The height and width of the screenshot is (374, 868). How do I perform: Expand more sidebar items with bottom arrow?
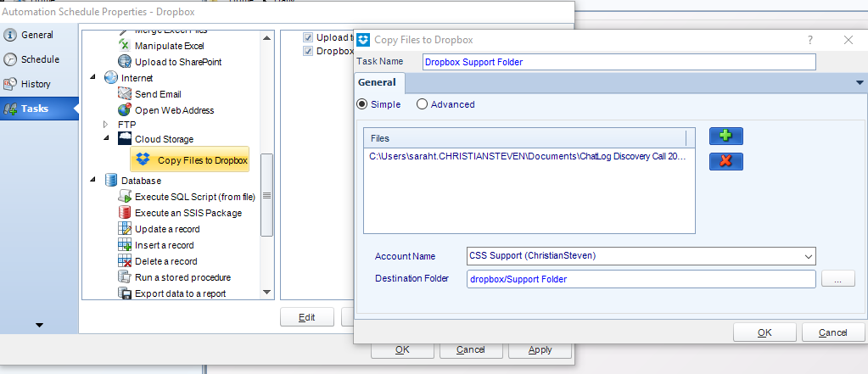click(39, 326)
